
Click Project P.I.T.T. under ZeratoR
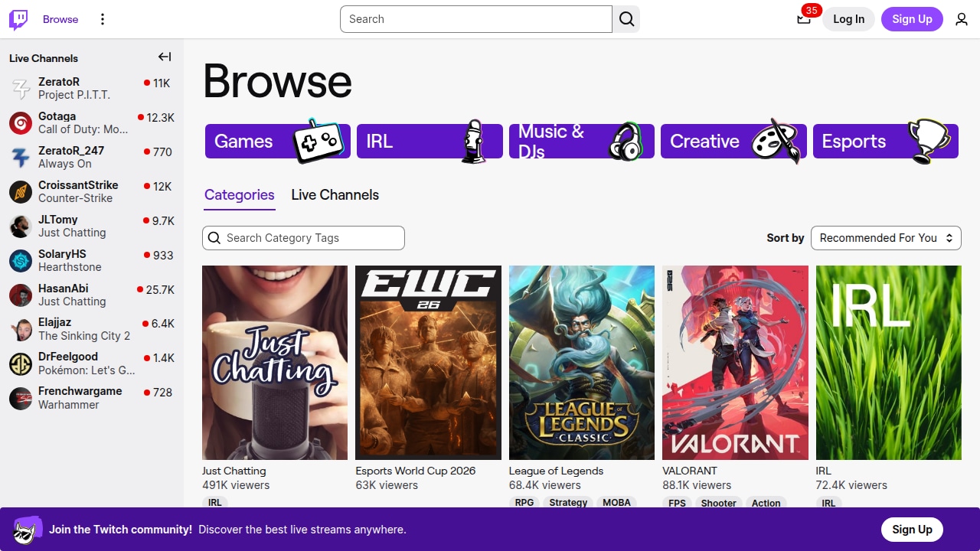click(74, 95)
